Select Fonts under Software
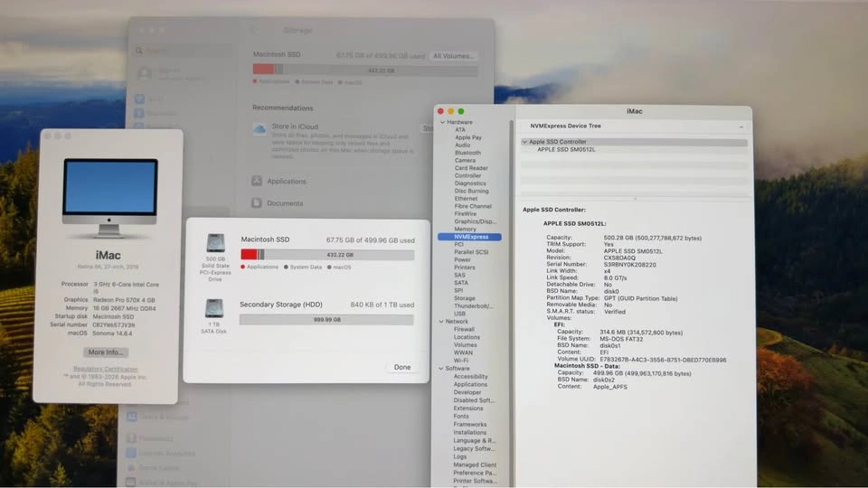The image size is (868, 488). click(x=461, y=416)
